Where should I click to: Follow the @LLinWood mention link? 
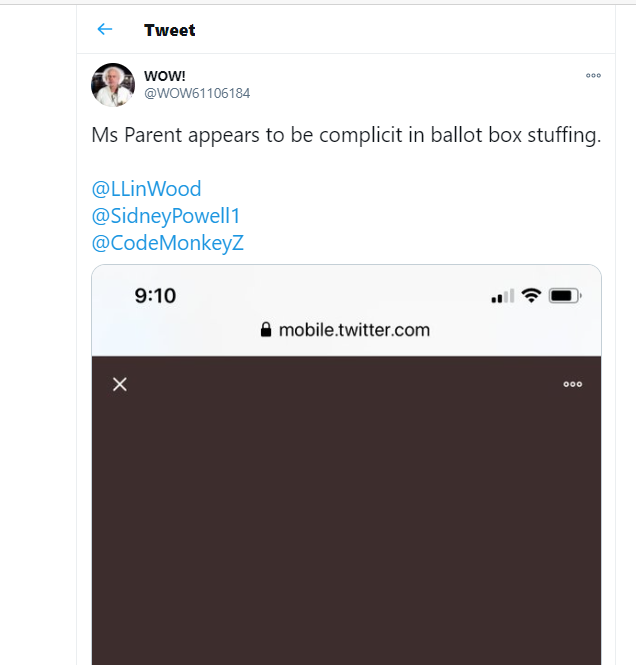click(x=146, y=189)
